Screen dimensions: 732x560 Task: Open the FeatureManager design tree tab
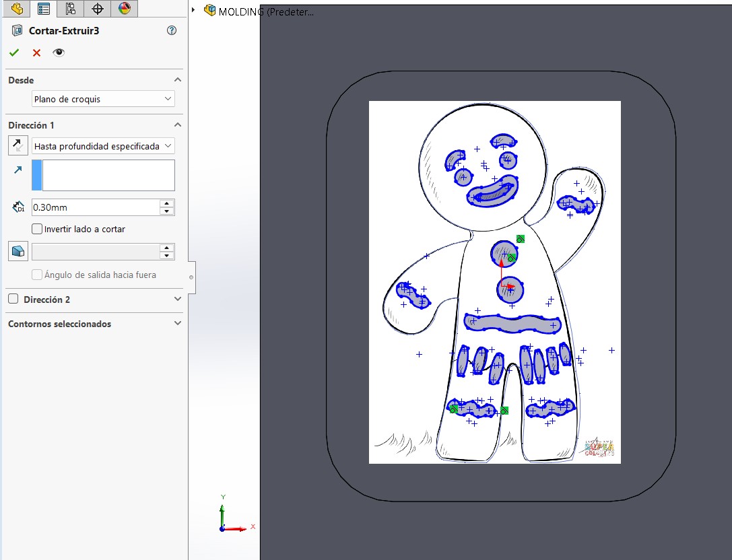(17, 8)
